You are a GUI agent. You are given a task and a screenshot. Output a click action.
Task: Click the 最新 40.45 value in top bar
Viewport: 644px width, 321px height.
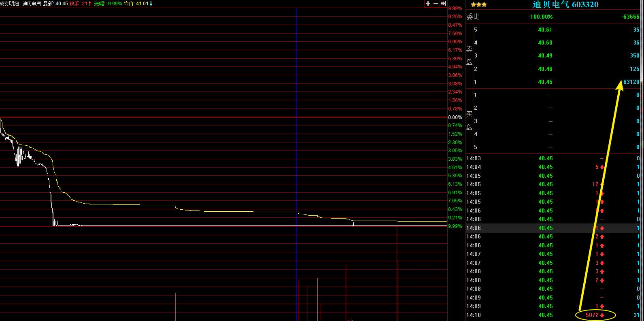point(55,4)
